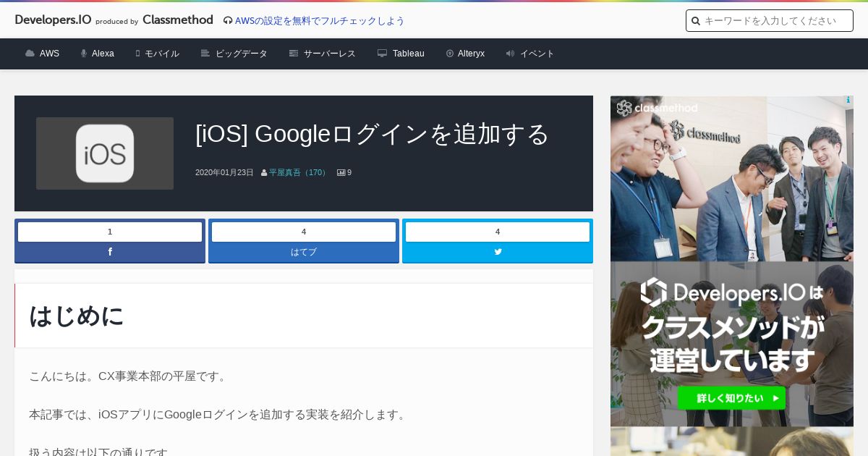Click the view count chart icon
The width and height of the screenshot is (868, 456).
tap(341, 173)
